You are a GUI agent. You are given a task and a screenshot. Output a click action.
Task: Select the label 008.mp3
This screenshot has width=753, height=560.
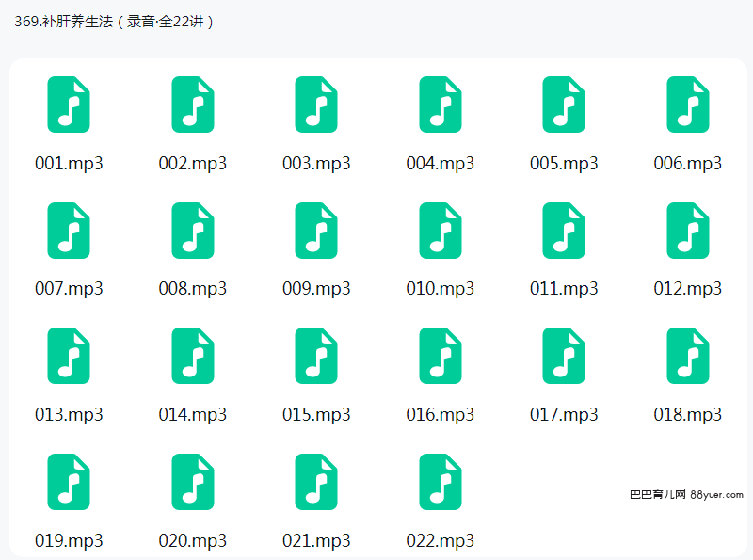coord(193,289)
